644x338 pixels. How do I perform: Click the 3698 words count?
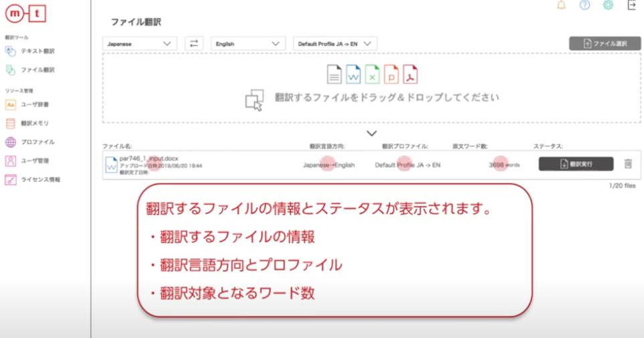(x=504, y=165)
